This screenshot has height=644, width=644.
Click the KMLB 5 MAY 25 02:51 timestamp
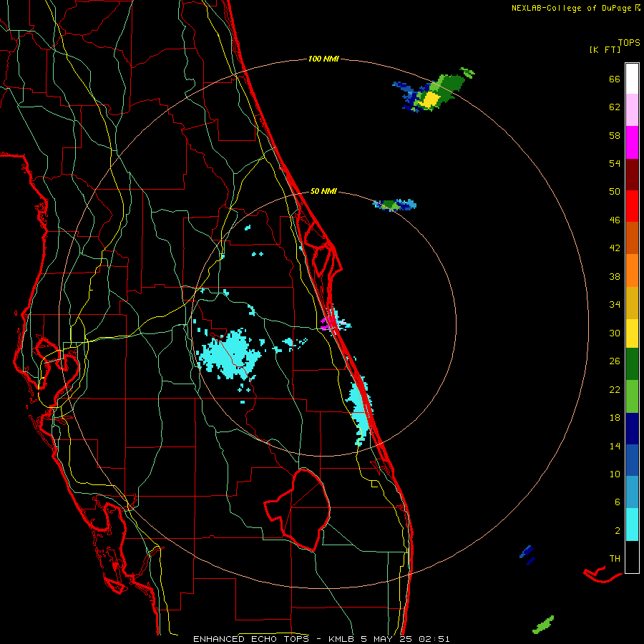389,639
